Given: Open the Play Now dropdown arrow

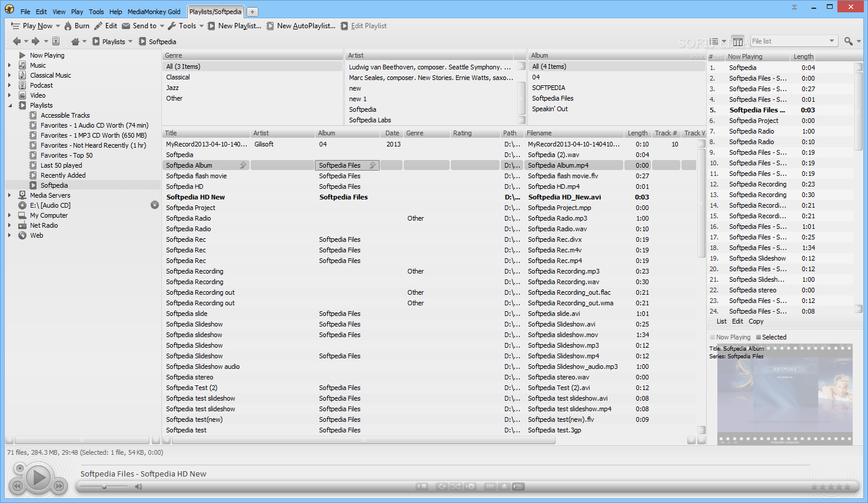Looking at the screenshot, I should point(58,26).
